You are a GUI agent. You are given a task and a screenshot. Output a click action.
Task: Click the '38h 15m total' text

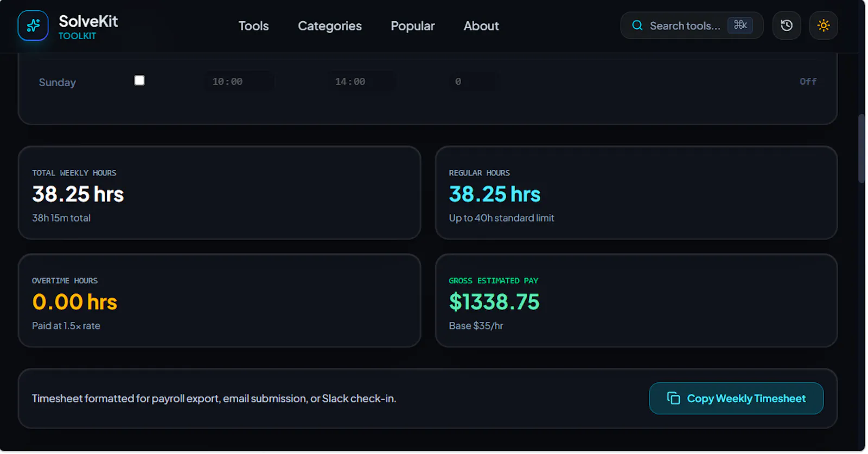61,218
